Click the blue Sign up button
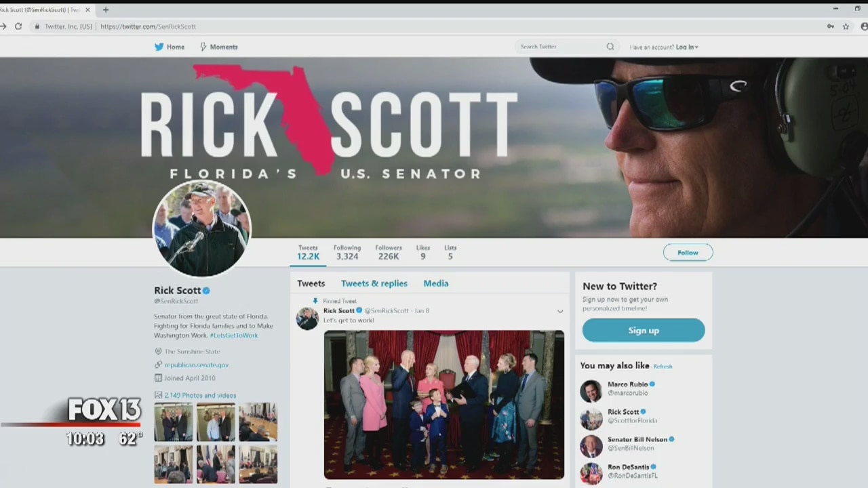This screenshot has width=868, height=488. (x=643, y=330)
